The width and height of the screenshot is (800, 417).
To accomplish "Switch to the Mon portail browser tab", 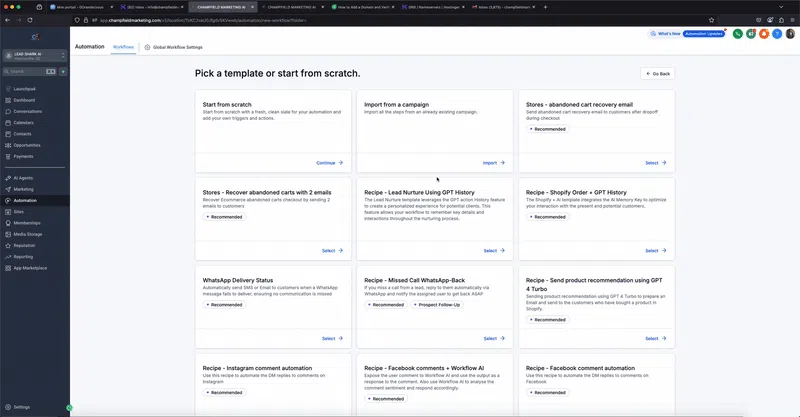I will click(x=81, y=7).
